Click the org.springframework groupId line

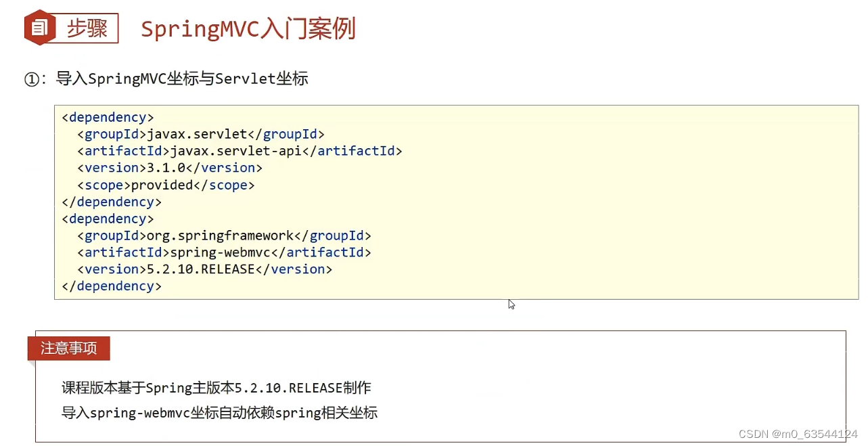[x=224, y=236]
